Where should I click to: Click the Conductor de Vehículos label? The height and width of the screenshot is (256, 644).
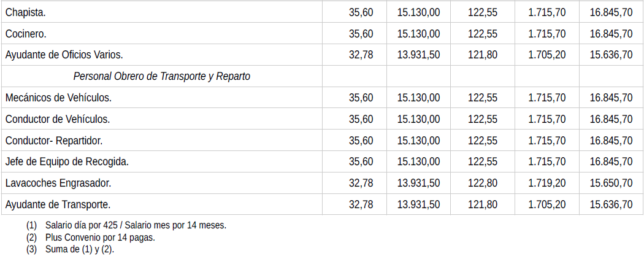(x=58, y=119)
